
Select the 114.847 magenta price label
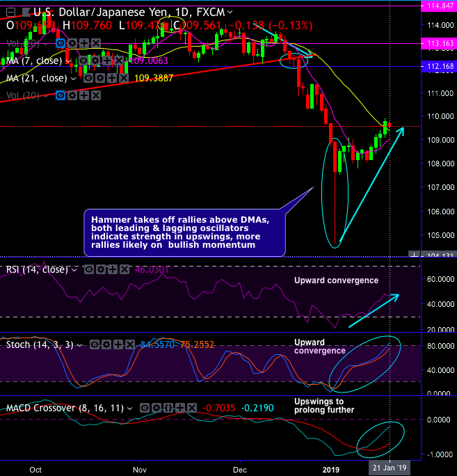click(x=439, y=6)
